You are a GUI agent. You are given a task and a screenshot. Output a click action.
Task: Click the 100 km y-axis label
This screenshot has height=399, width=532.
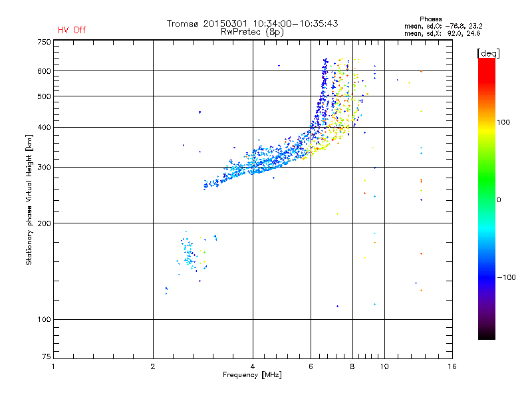pos(44,319)
